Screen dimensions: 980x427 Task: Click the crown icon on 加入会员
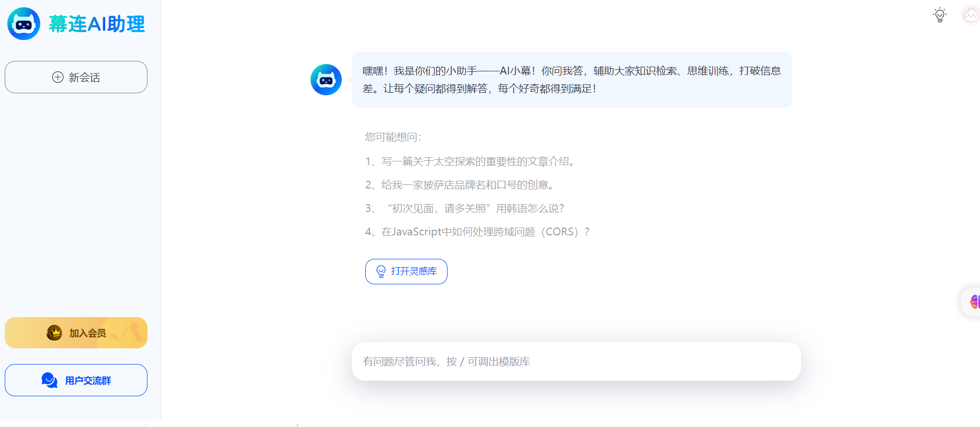click(54, 333)
